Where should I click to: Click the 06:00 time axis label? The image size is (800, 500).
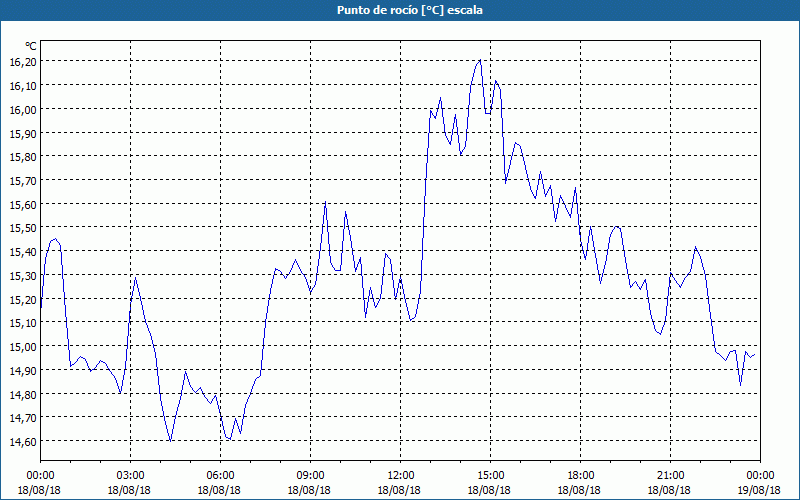point(220,476)
